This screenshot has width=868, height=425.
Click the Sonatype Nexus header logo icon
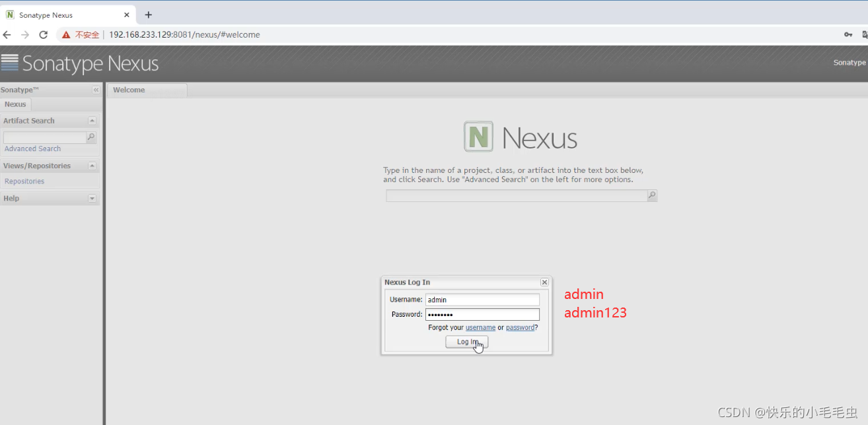pyautogui.click(x=10, y=62)
